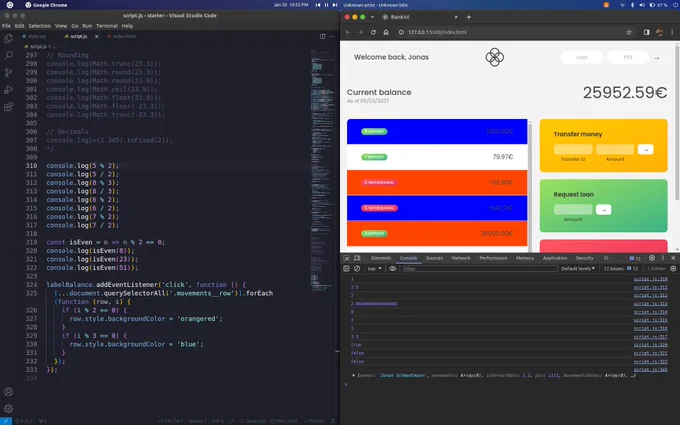
Task: Activate the DevTools inspect element picker
Action: [x=347, y=258]
